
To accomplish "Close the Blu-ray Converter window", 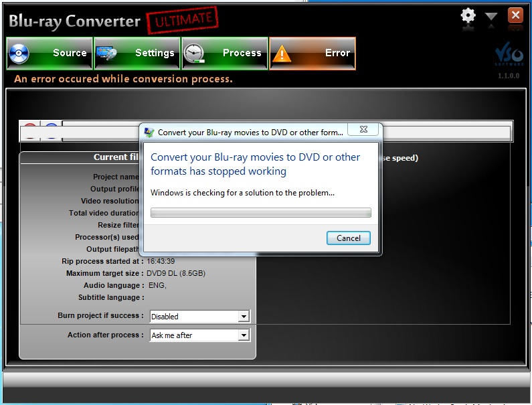I will point(515,15).
